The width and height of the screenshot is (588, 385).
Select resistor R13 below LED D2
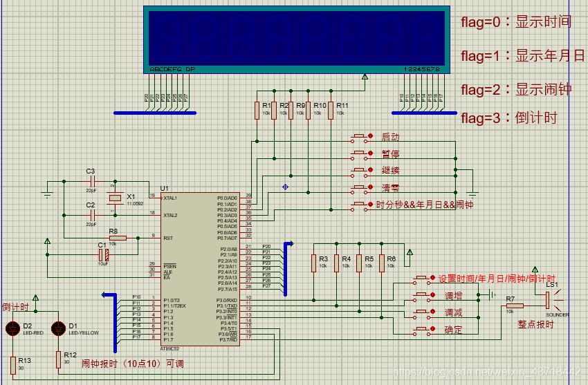click(13, 366)
